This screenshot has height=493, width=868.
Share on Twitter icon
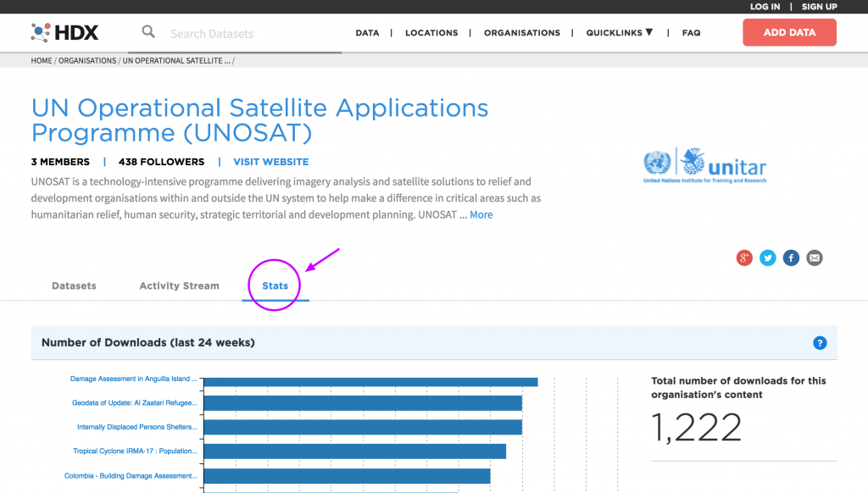coord(768,258)
